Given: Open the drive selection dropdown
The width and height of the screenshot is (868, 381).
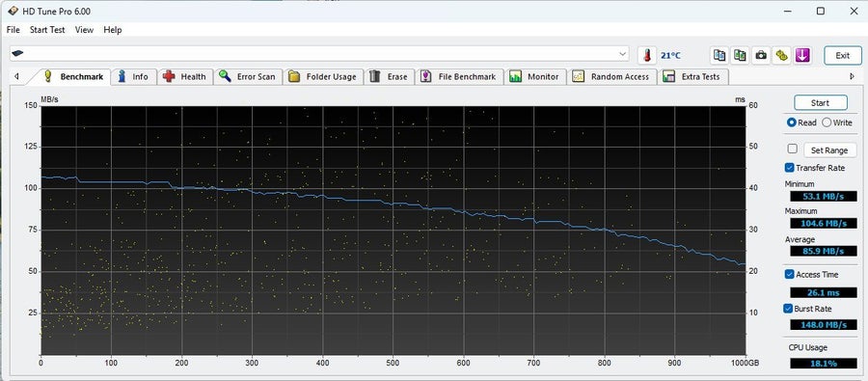Looking at the screenshot, I should 622,54.
